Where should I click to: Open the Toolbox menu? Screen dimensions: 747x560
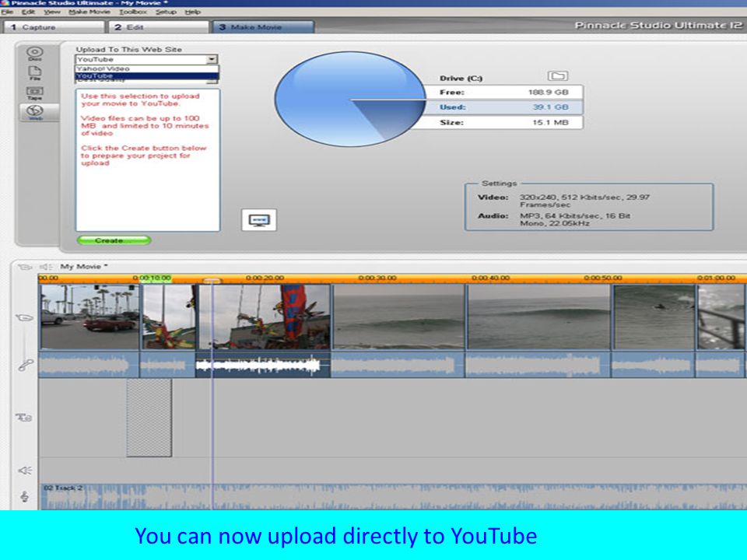pos(133,12)
